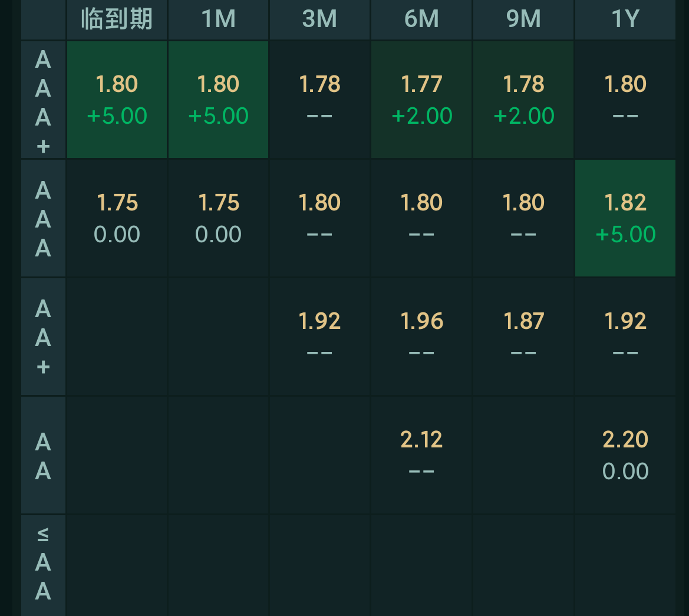Click the 2.20 cell under 1Y for AA

click(625, 454)
